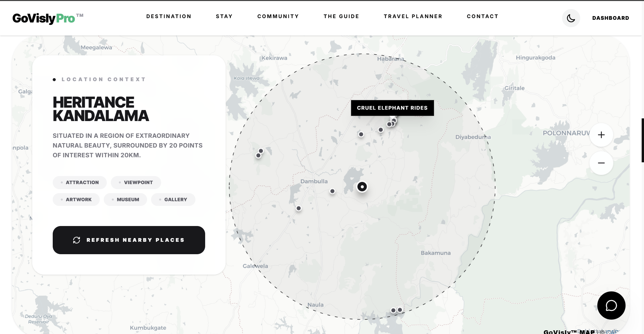This screenshot has height=334, width=644.
Task: Click the central Heritance Kandalama hotel marker
Action: [x=362, y=187]
